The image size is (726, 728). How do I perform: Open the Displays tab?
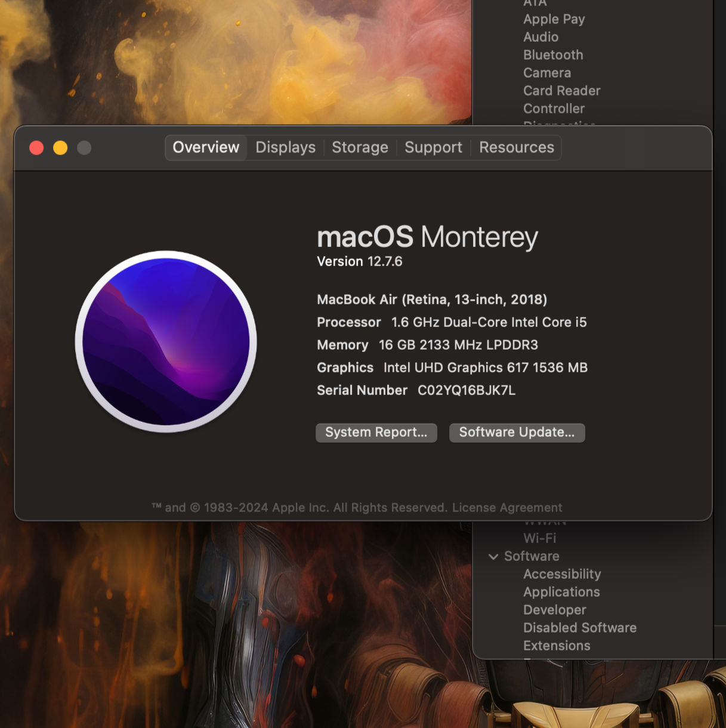click(x=285, y=147)
